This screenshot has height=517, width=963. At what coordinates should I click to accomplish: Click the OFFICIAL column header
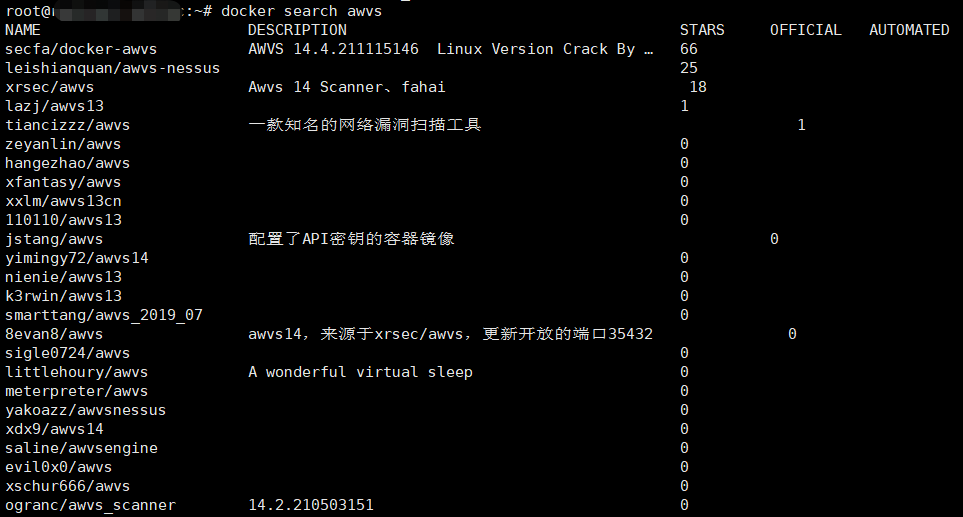806,30
